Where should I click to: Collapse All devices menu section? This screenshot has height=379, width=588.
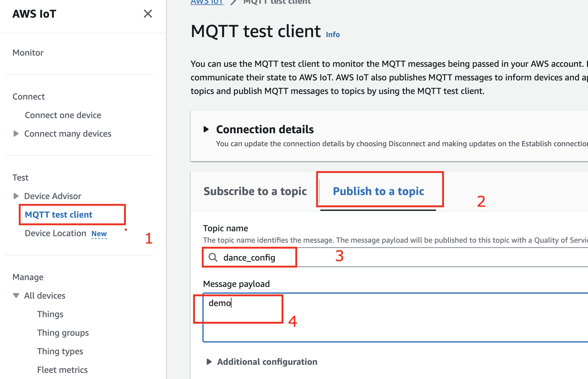pos(16,296)
